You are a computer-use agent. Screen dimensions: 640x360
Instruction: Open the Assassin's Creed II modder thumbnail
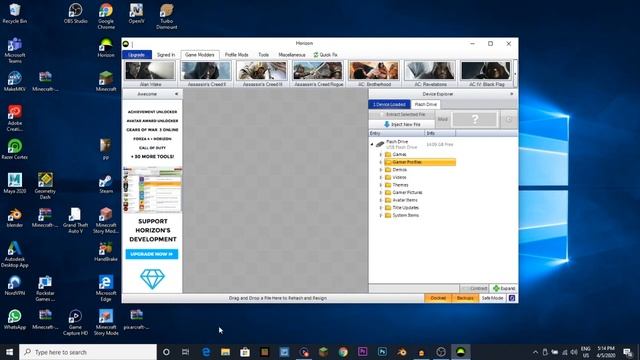click(206, 73)
